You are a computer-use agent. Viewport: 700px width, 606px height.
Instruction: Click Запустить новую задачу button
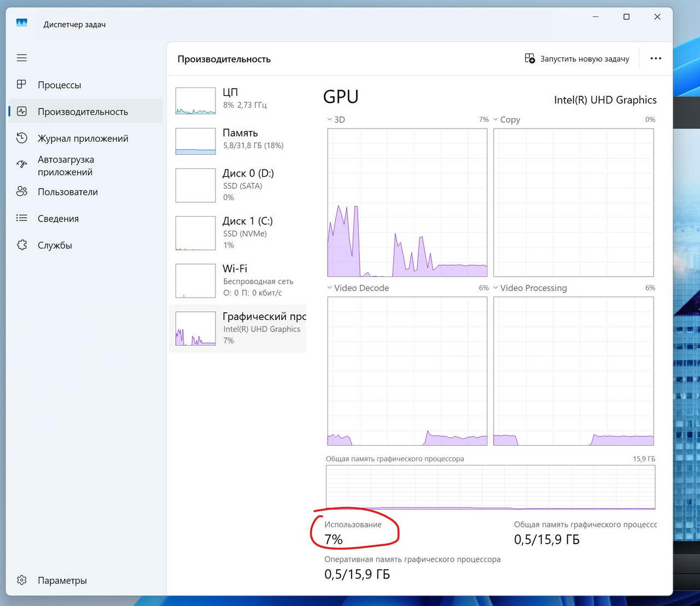point(577,59)
